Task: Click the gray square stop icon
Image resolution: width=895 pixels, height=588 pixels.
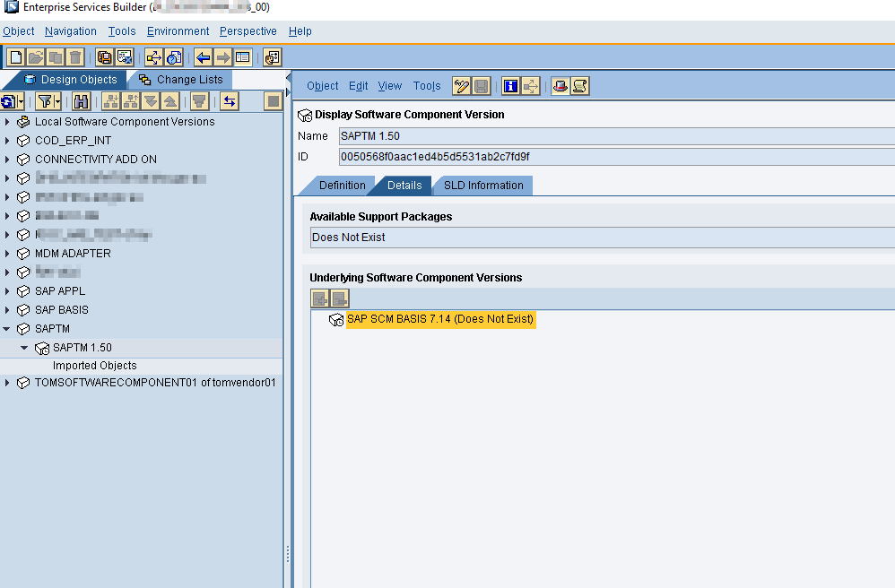Action: [273, 101]
